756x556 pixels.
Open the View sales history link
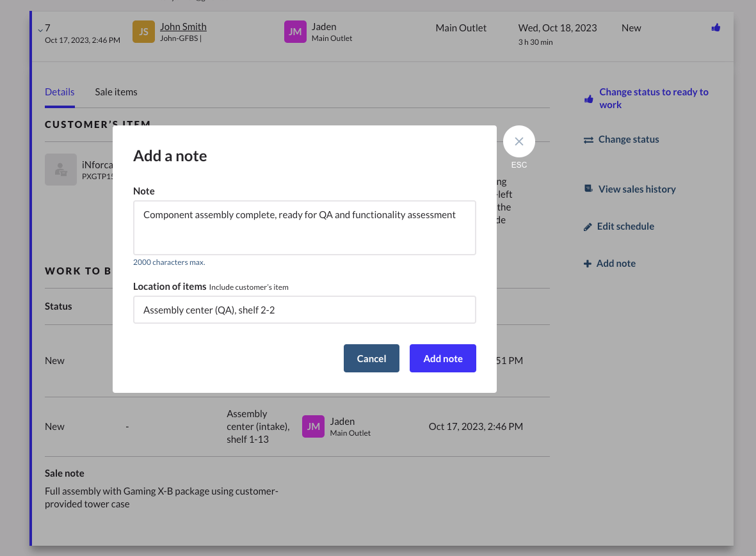coord(636,189)
